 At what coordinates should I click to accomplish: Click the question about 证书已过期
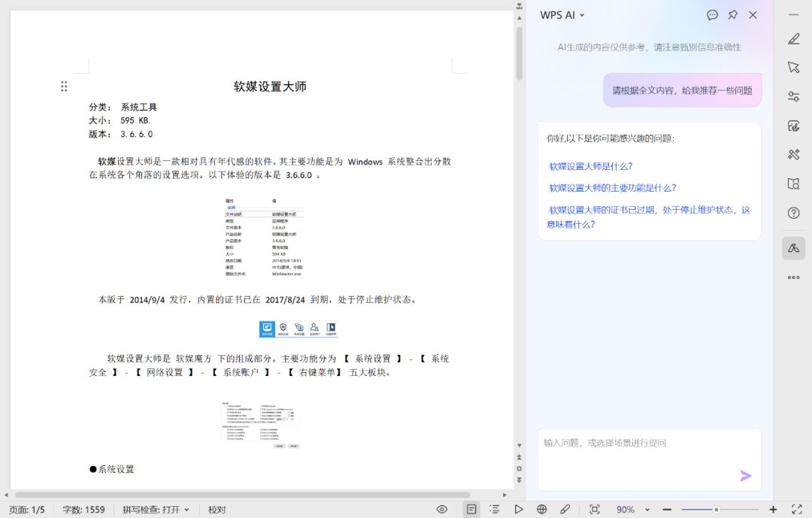648,217
